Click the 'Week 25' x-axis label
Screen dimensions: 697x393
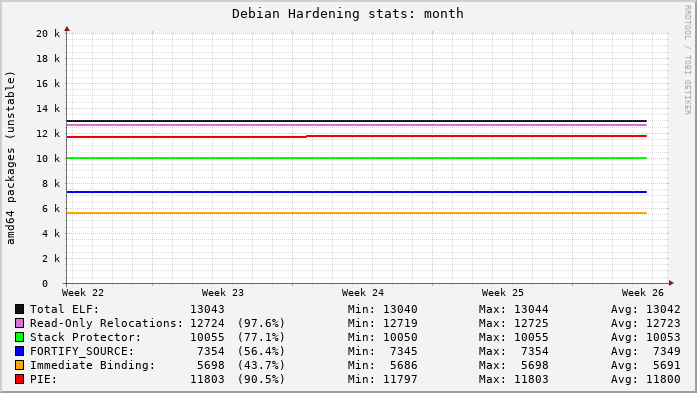point(503,293)
